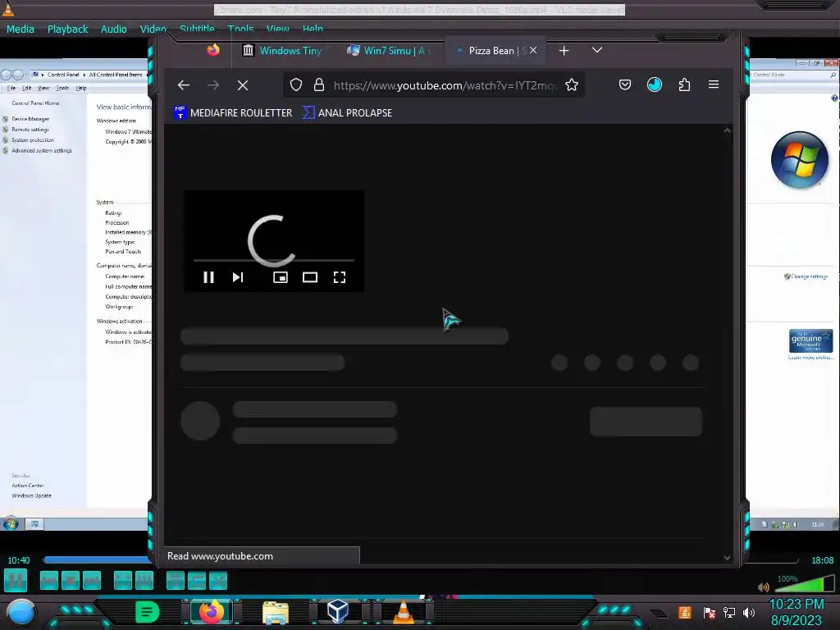Viewport: 840px width, 630px height.
Task: Click the blue circular icon in Firefox toolbar
Action: [x=654, y=84]
